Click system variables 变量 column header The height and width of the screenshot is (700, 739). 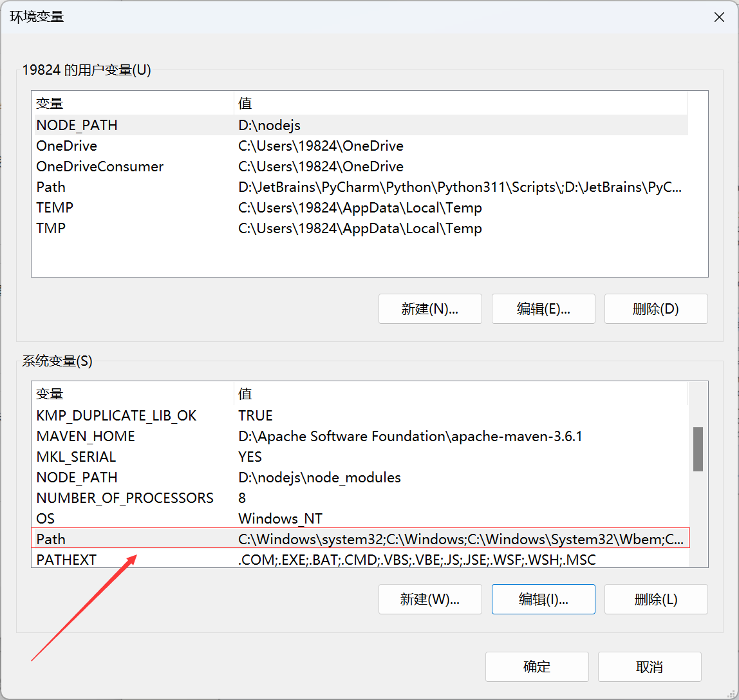click(134, 393)
